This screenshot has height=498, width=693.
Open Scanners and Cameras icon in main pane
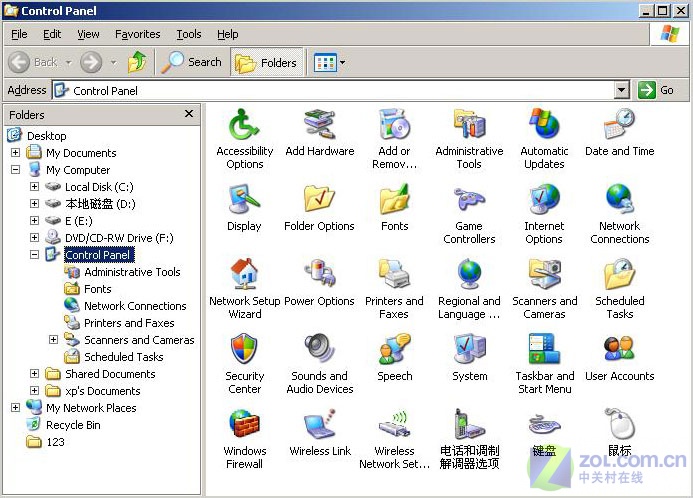544,274
